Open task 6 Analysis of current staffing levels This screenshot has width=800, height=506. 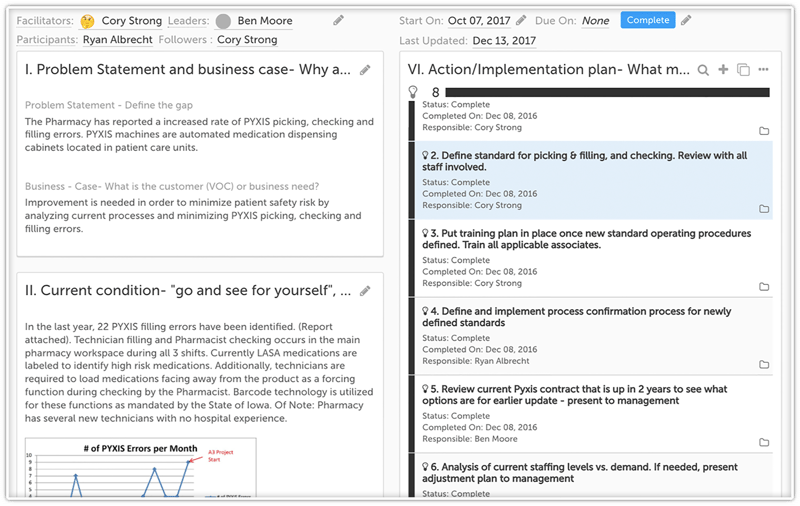580,472
